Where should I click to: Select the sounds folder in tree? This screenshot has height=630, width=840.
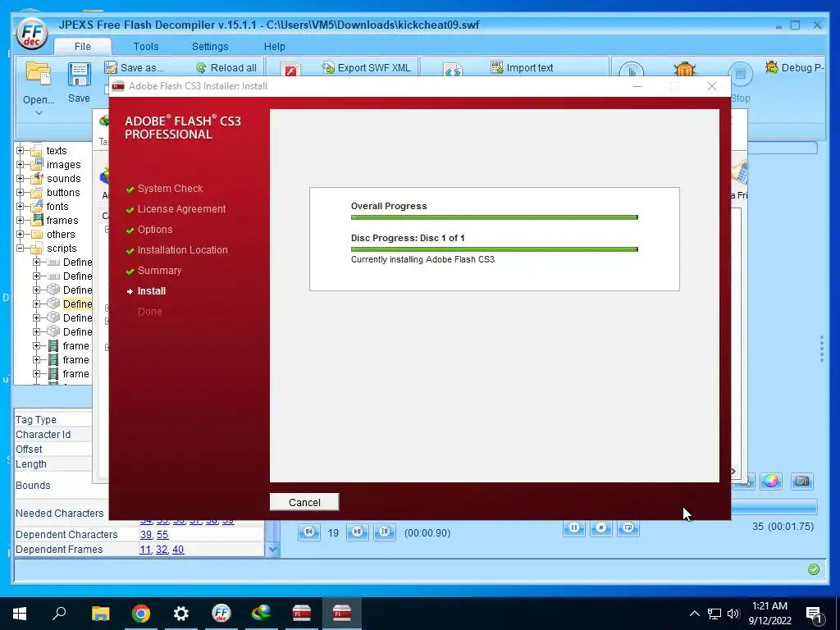63,178
